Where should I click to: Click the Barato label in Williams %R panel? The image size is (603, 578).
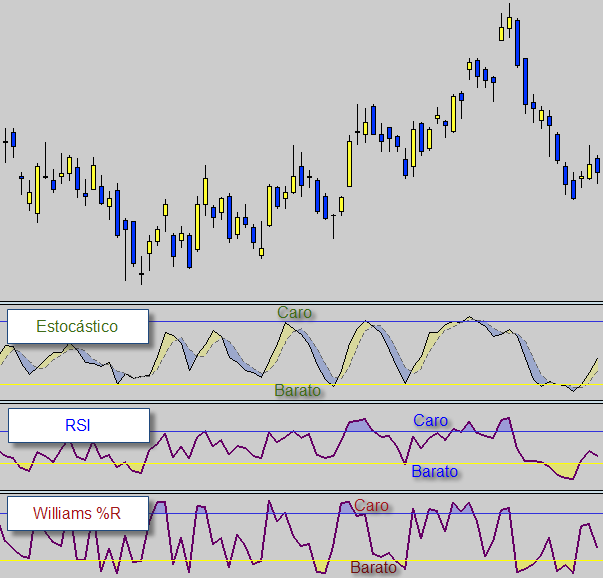point(373,568)
